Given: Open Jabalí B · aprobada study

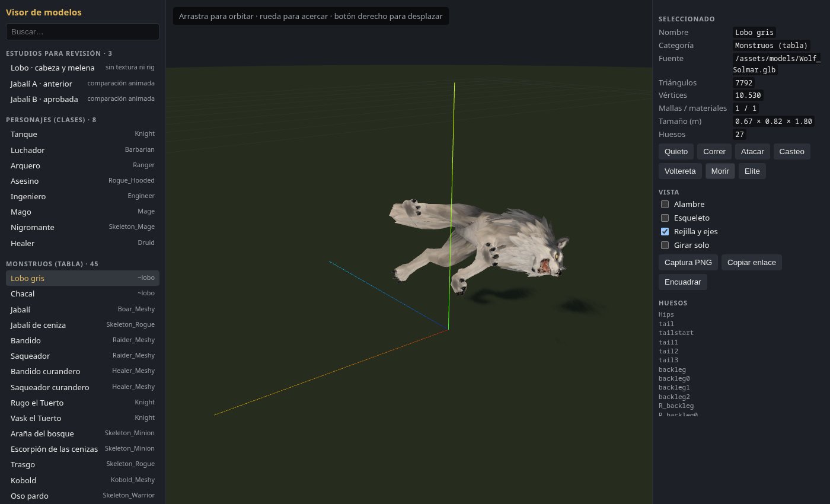Looking at the screenshot, I should coord(82,99).
